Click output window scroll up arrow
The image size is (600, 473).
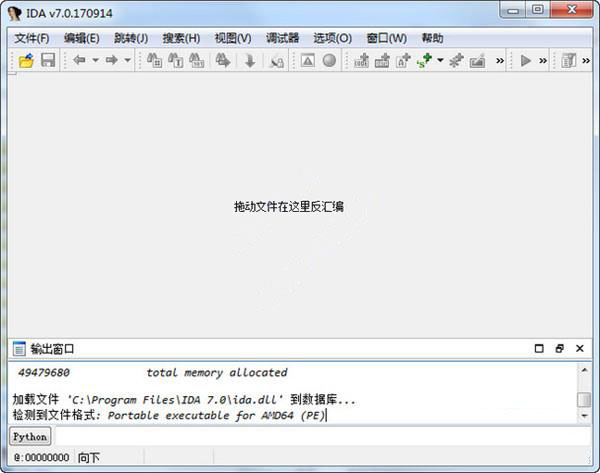point(584,370)
